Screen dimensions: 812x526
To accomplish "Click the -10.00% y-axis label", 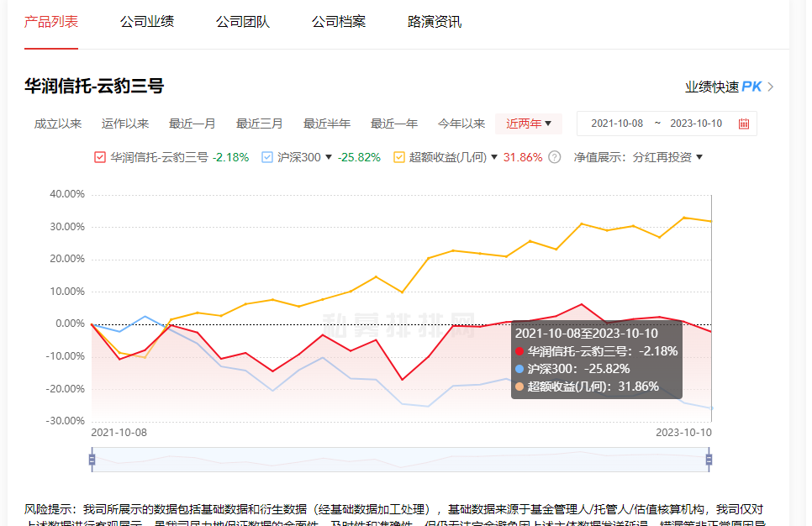I will 66,356.
